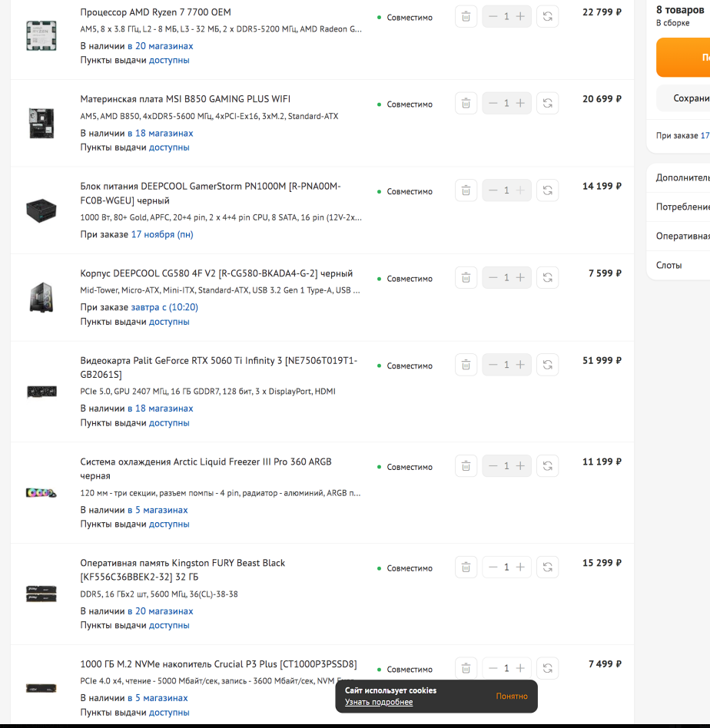
Task: Open pickup points link for Ryzen processor
Action: pyautogui.click(x=169, y=61)
